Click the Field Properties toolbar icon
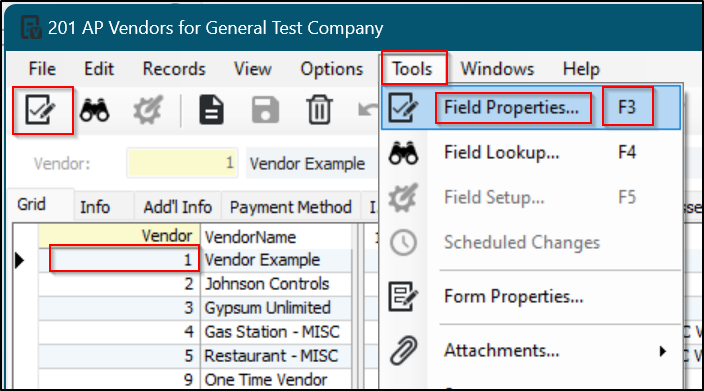Viewport: 704px width, 391px height. tap(41, 110)
